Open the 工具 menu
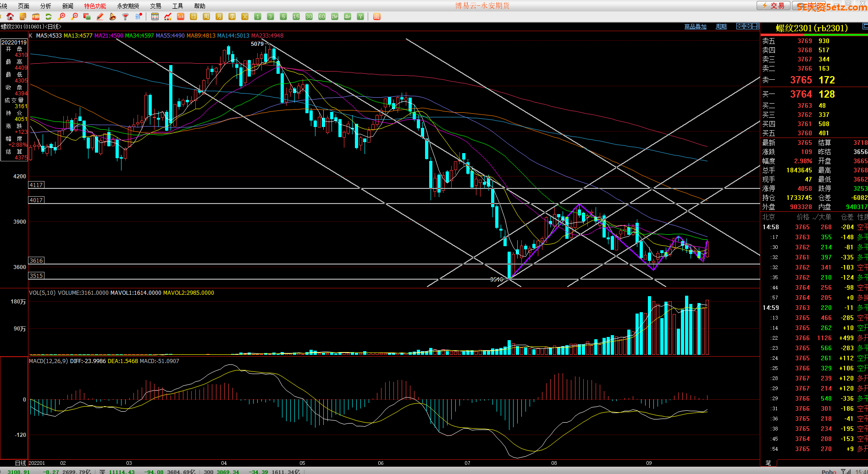The image size is (868, 474). (178, 6)
